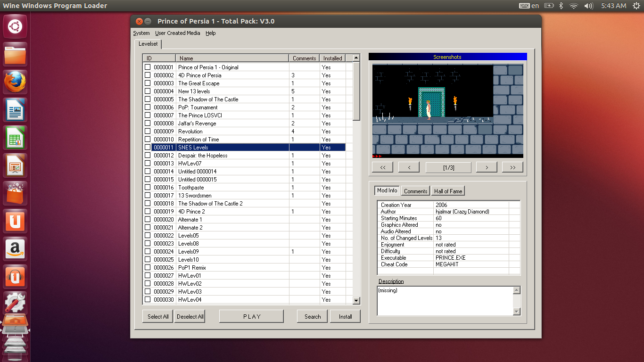The image size is (644, 362).
Task: Sort by Name column header
Action: (x=232, y=58)
